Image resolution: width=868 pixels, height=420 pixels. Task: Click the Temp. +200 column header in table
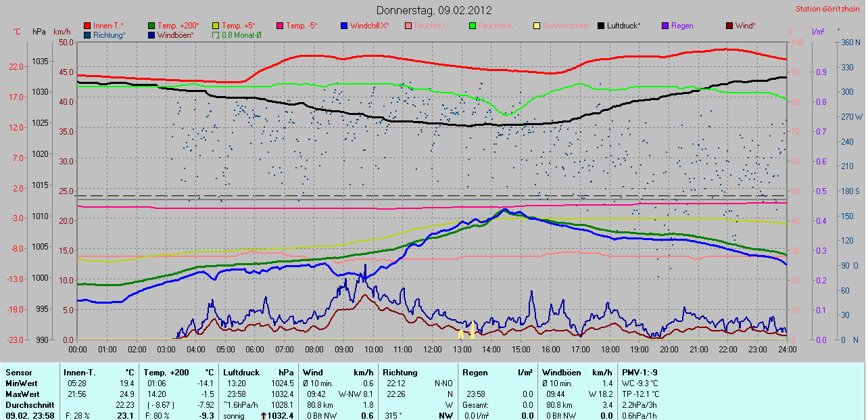(167, 373)
